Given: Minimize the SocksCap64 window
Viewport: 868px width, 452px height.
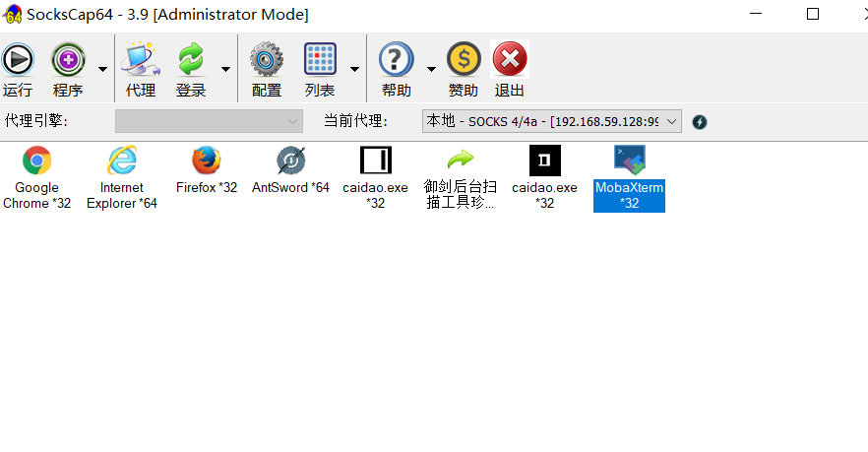Looking at the screenshot, I should 756,14.
